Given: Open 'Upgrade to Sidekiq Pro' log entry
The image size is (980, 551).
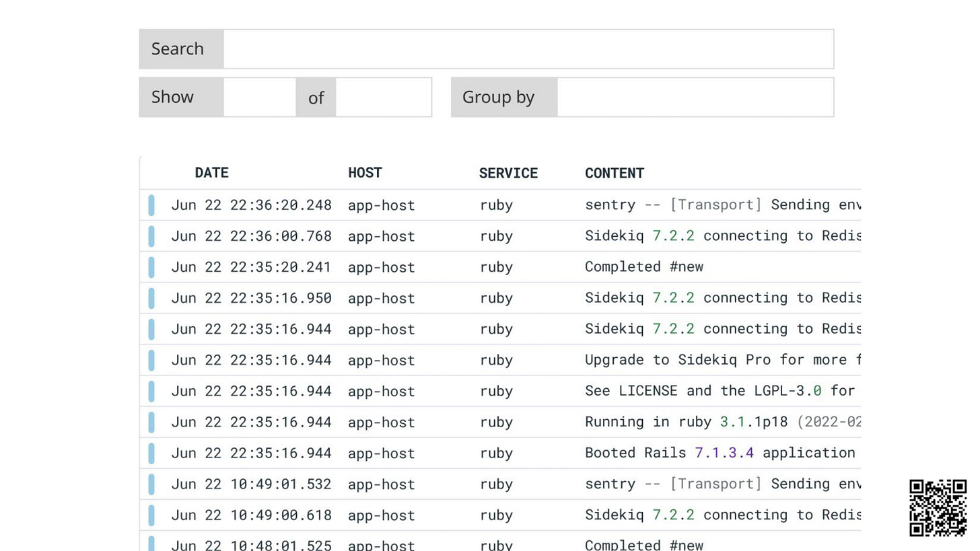Looking at the screenshot, I should 723,360.
